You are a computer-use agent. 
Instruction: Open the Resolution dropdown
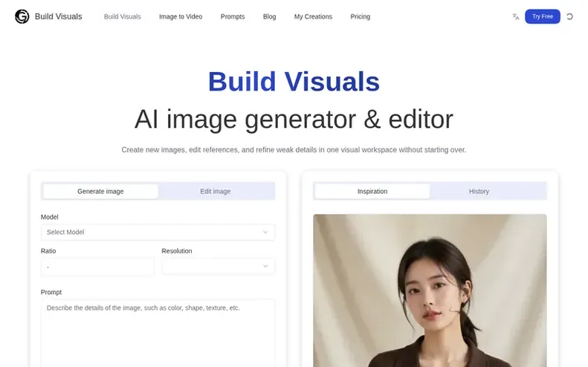coord(219,267)
